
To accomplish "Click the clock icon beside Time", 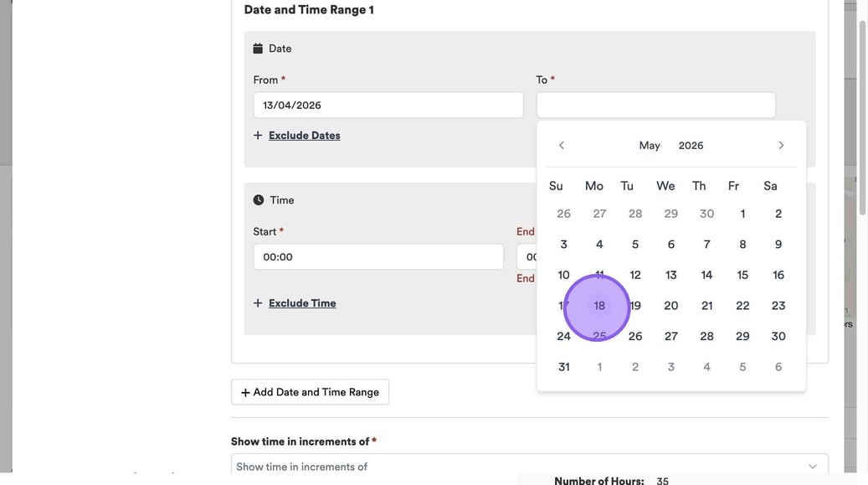I will 259,200.
